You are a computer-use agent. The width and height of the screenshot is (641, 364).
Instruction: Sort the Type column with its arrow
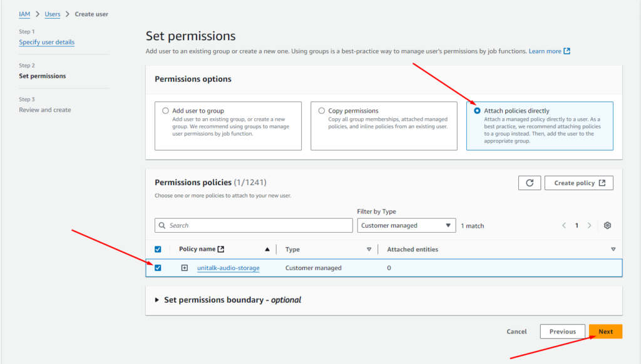(x=369, y=250)
